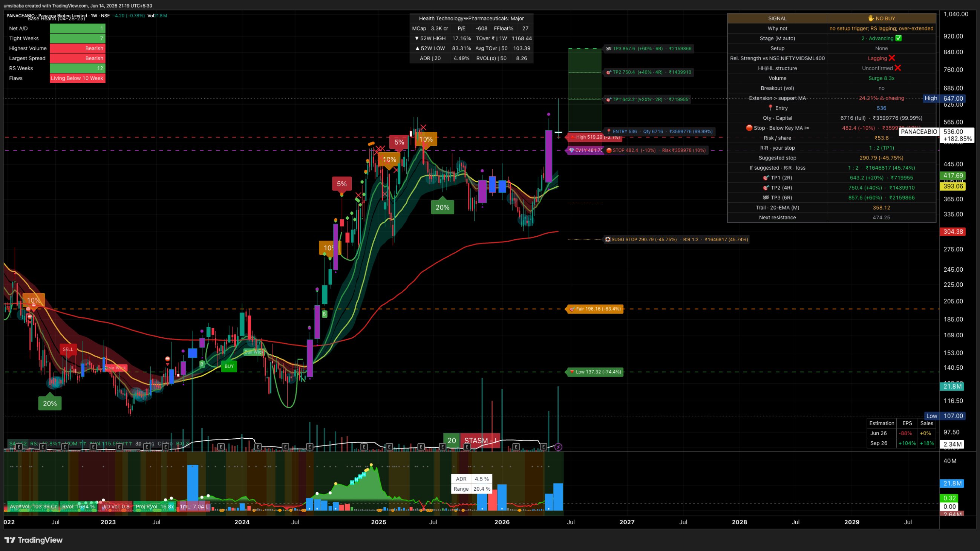Click the PANACEABIO price label on the axis
Viewport: 980px width, 551px height.
919,132
